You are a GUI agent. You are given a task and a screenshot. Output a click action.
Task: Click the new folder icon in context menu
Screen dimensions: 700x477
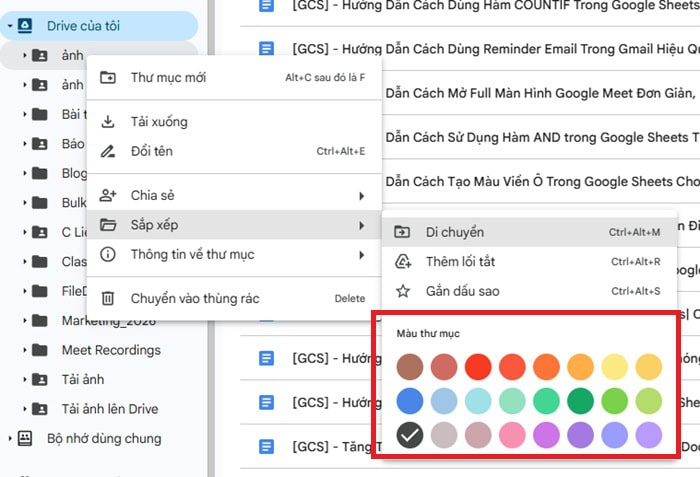click(108, 77)
